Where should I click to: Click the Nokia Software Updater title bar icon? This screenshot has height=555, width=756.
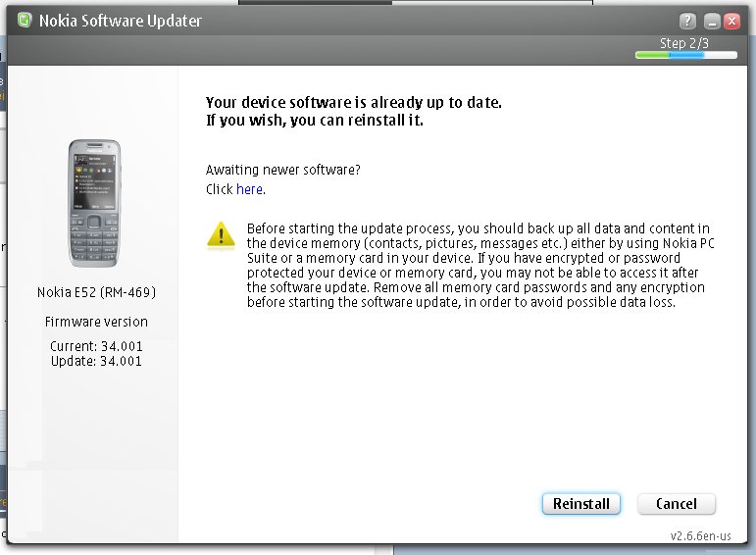pyautogui.click(x=24, y=21)
